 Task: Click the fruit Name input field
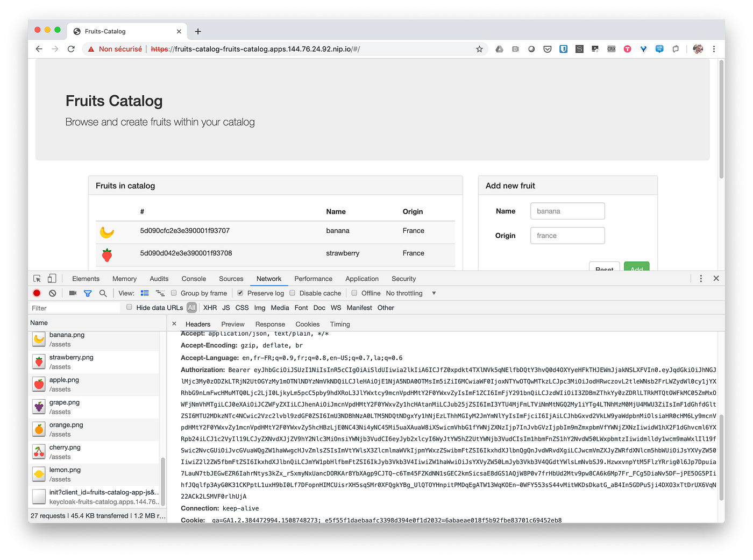[567, 211]
